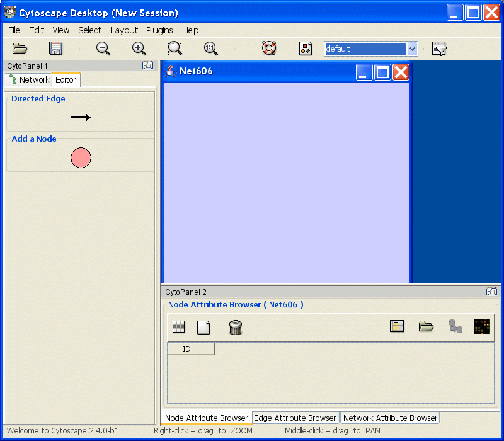Click the visual style properties icon
Image resolution: width=504 pixels, height=441 pixels.
tap(439, 49)
